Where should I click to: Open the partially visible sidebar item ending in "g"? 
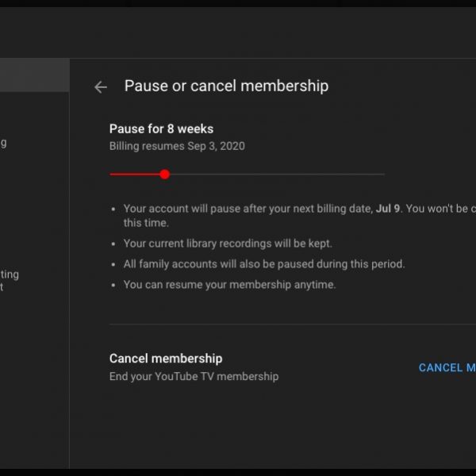(x=3, y=144)
